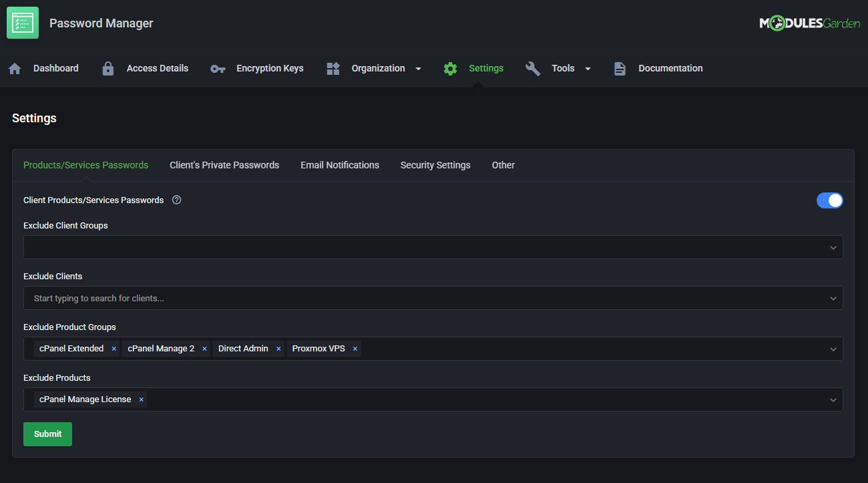Remove the Direct Admin tag

tap(278, 349)
